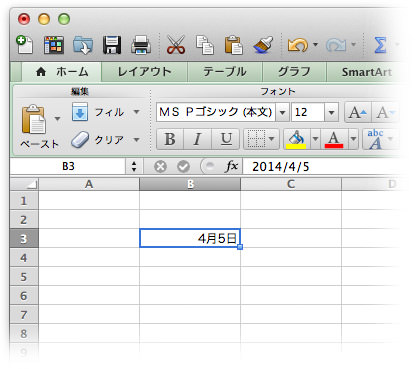Open the template gallery icon
Viewport: 416px width, 369px height.
pos(54,45)
